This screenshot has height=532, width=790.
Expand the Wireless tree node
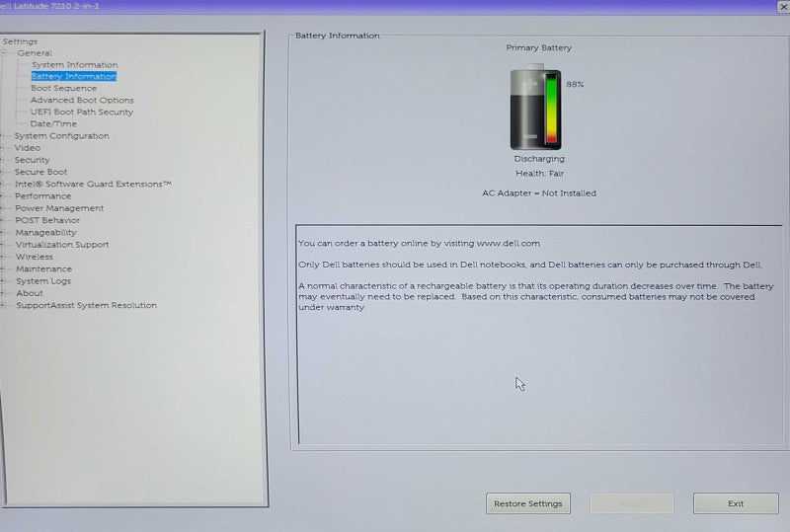[2, 257]
